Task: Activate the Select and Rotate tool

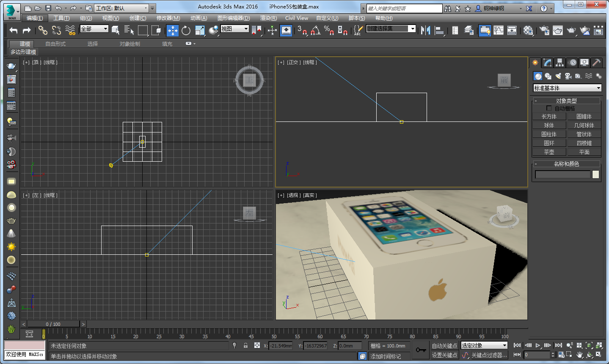Action: pyautogui.click(x=186, y=30)
